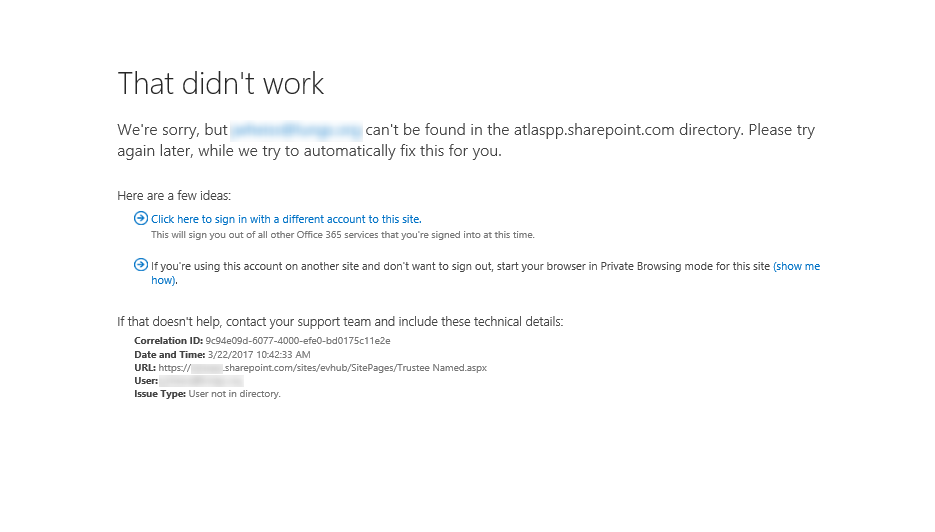Select the Correlation ID value text
The width and height of the screenshot is (935, 532).
point(298,341)
